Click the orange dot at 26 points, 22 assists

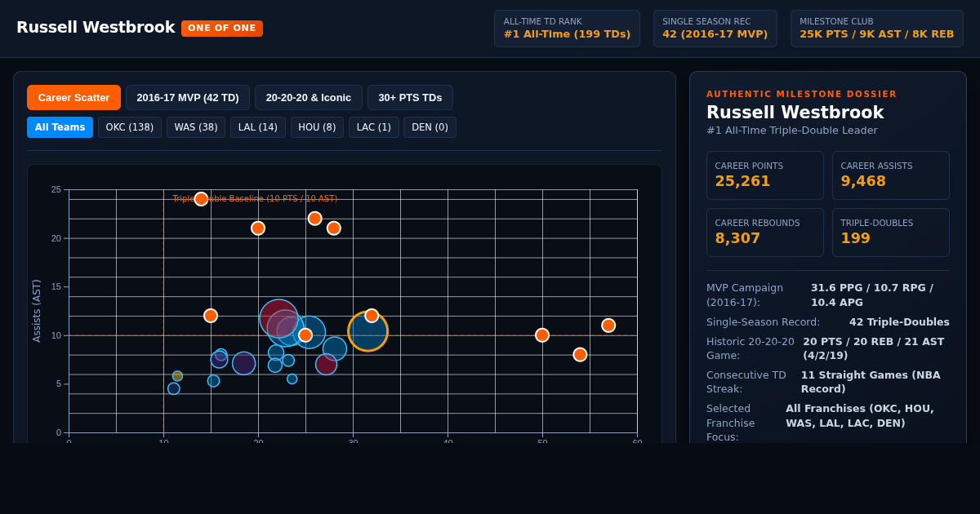pos(314,219)
